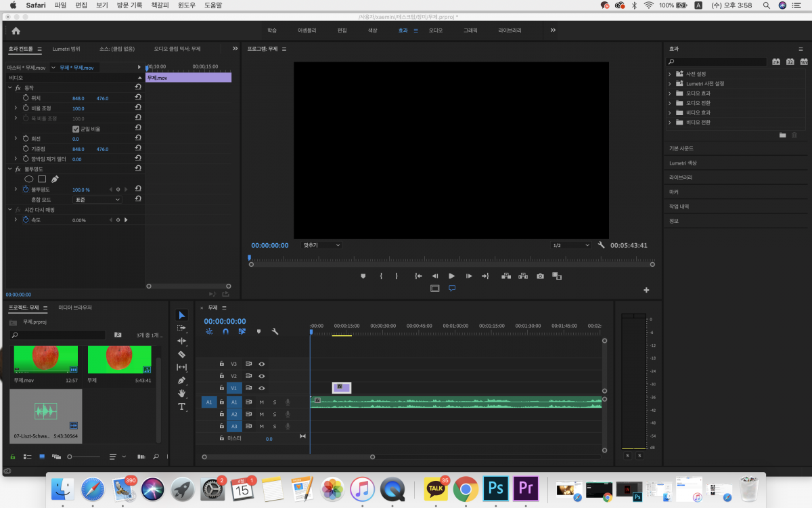
Task: Open the Lumetri 범위 panel tab
Action: (x=66, y=49)
